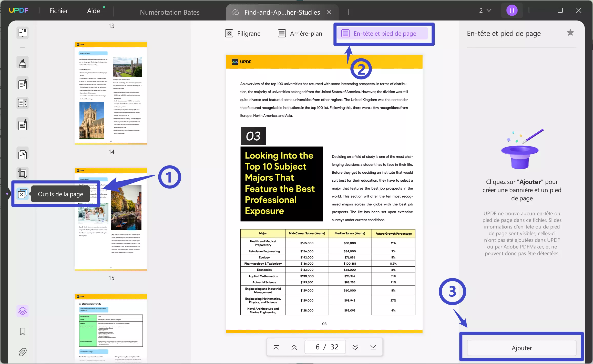Click the Ajouter button

click(x=522, y=348)
